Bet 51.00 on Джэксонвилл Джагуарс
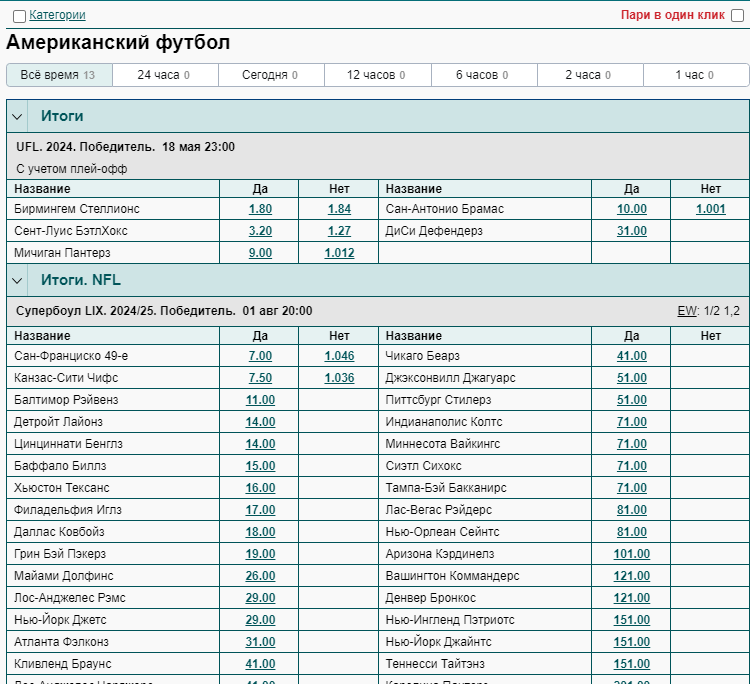This screenshot has width=750, height=684. [x=631, y=378]
